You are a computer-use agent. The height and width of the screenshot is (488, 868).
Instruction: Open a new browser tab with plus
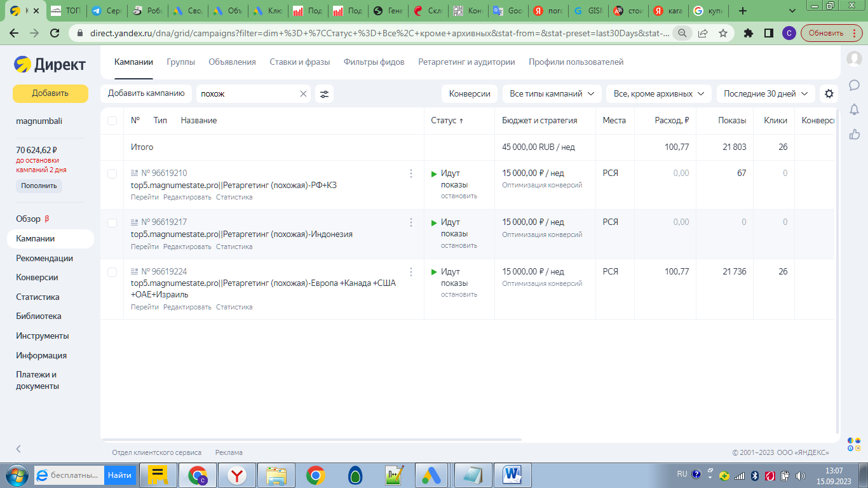tap(743, 11)
